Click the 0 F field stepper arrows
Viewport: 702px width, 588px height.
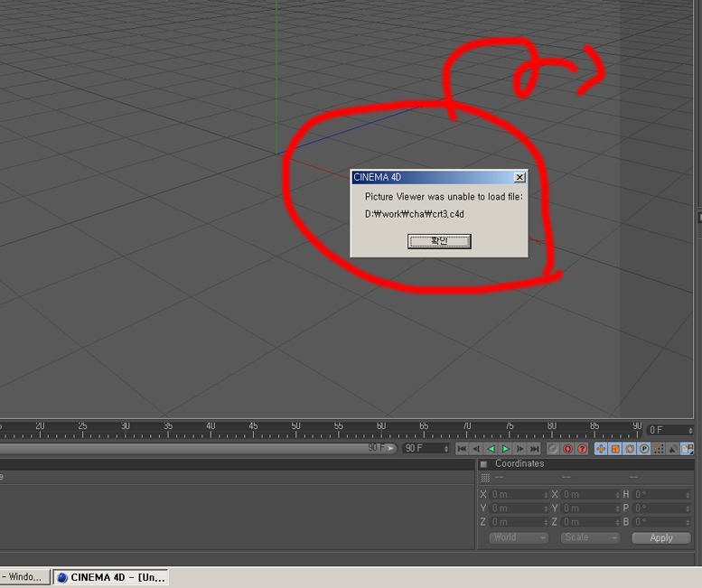[x=690, y=430]
